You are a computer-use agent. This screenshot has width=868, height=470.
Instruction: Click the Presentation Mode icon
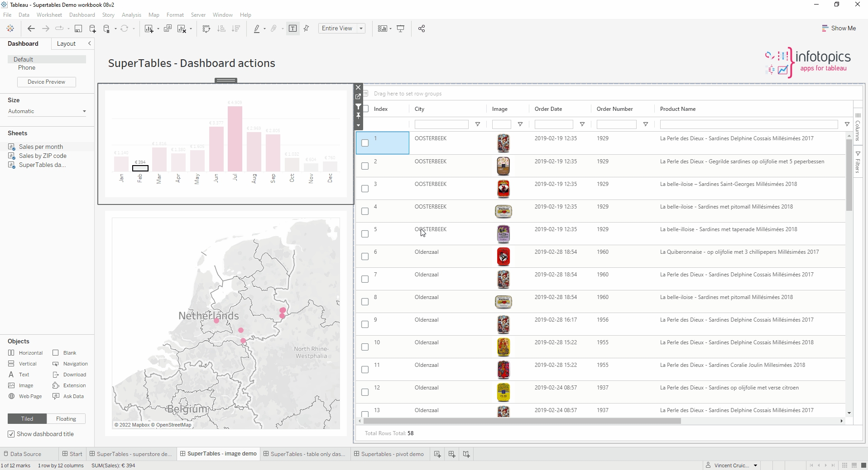tap(401, 28)
